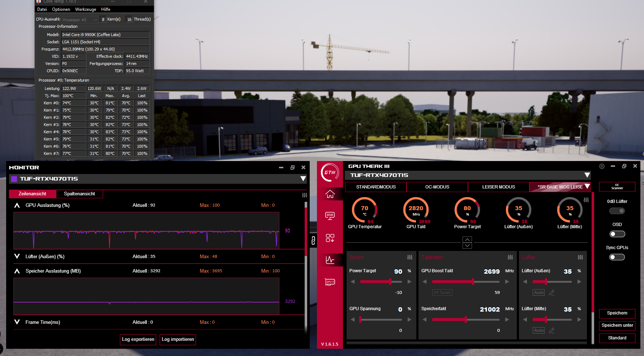Screen dimensions: 644x356
Task: Open the Datei menu in Core Temp
Action: [x=42, y=9]
